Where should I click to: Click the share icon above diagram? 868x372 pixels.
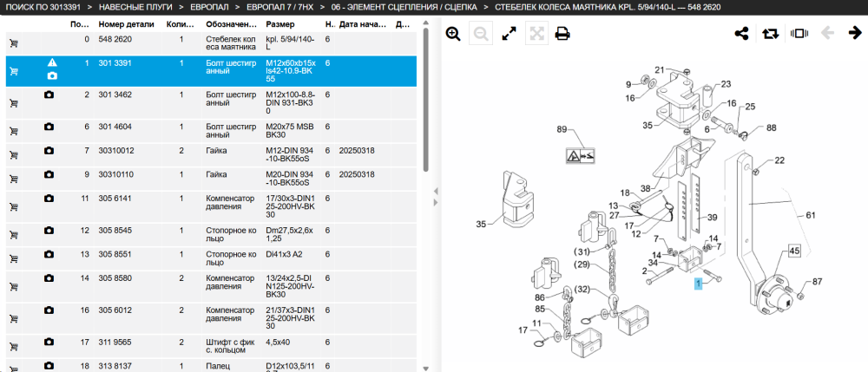[741, 34]
